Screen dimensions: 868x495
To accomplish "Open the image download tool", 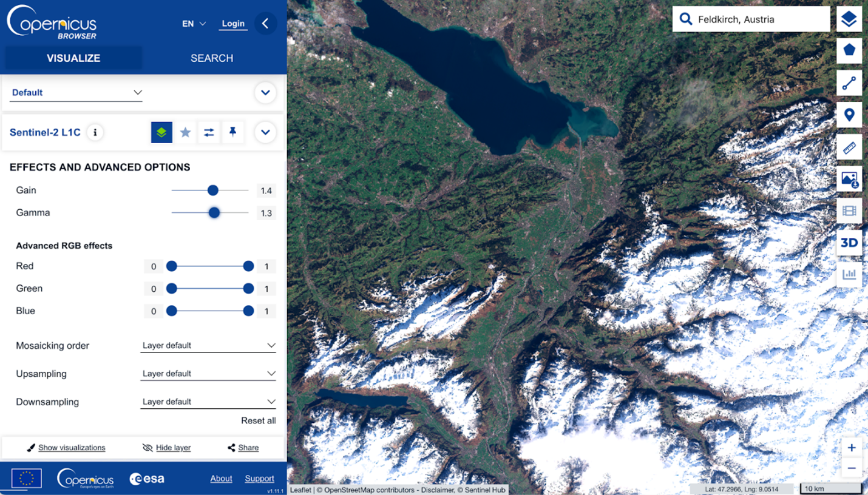I will click(x=849, y=179).
